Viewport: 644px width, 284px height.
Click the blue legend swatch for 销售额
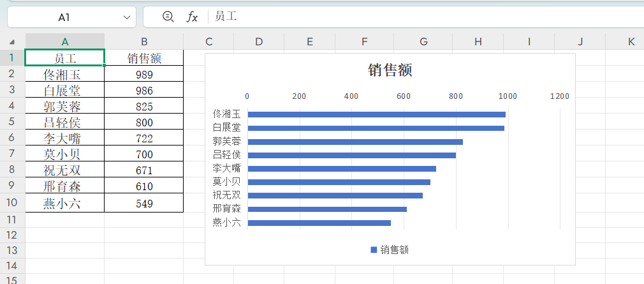(374, 250)
